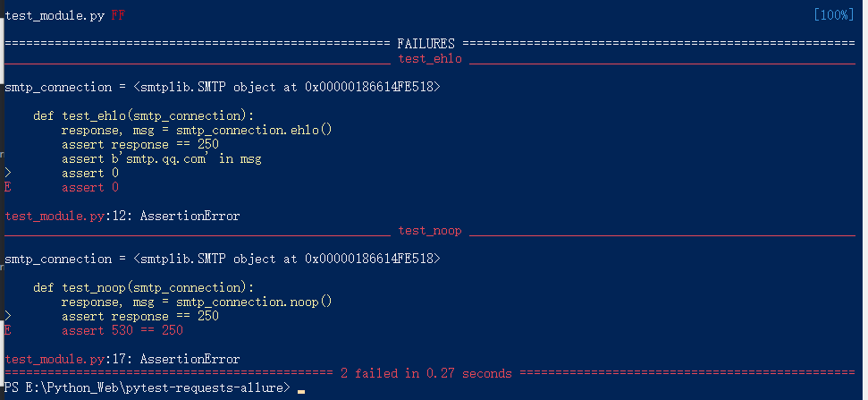Click the smtp_connection object line under test_ehlo
This screenshot has width=868, height=400.
pyautogui.click(x=222, y=87)
